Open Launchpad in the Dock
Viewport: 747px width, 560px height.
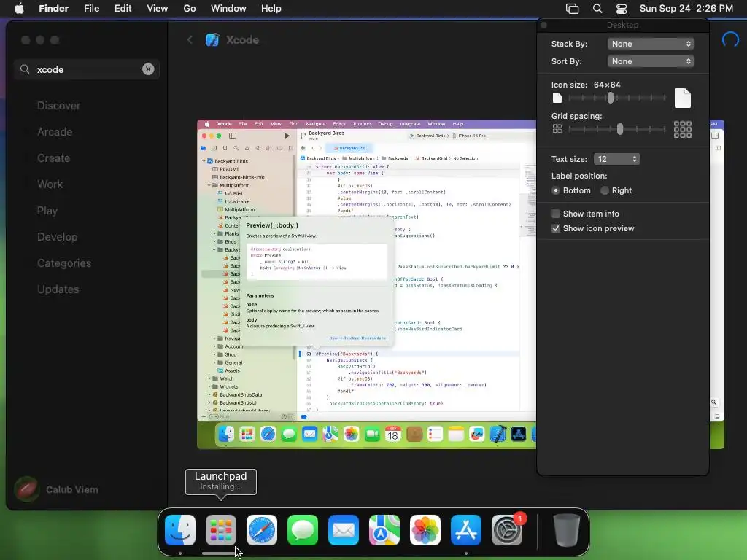[221, 530]
